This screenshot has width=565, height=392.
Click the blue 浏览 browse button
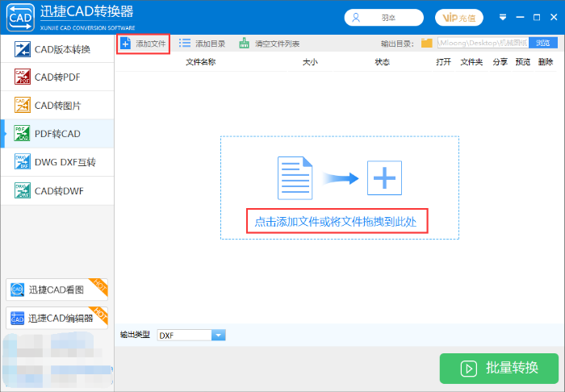point(542,44)
